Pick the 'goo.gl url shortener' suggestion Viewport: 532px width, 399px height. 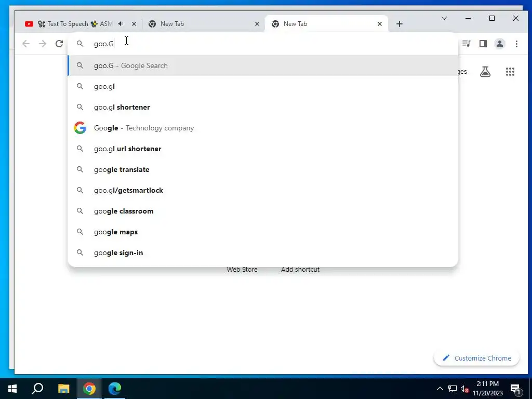pos(263,149)
